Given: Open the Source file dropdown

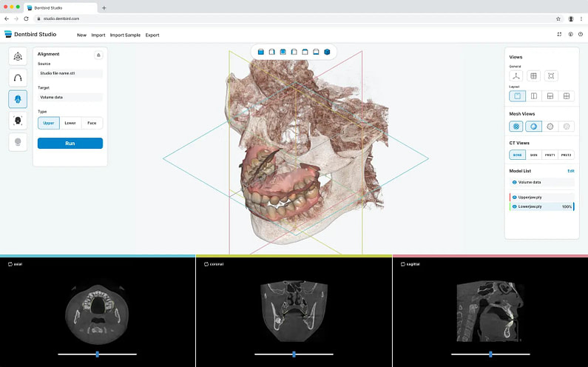Looking at the screenshot, I should [x=70, y=73].
